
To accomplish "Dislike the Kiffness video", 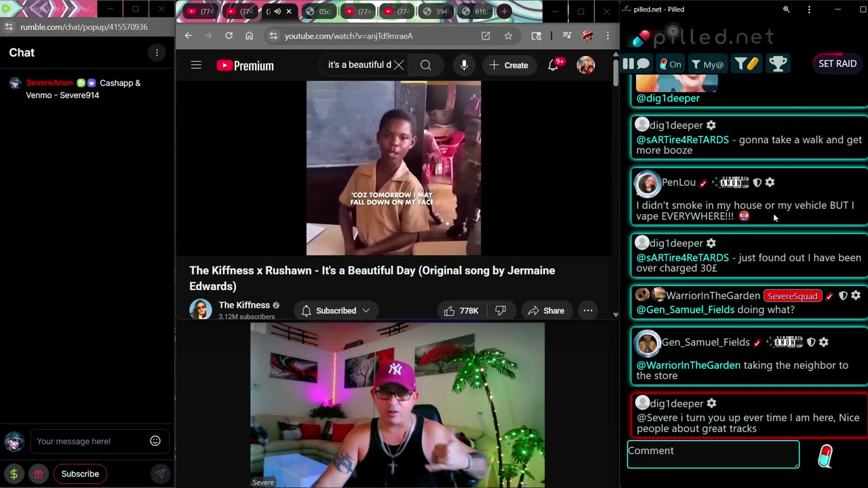I will pos(500,310).
